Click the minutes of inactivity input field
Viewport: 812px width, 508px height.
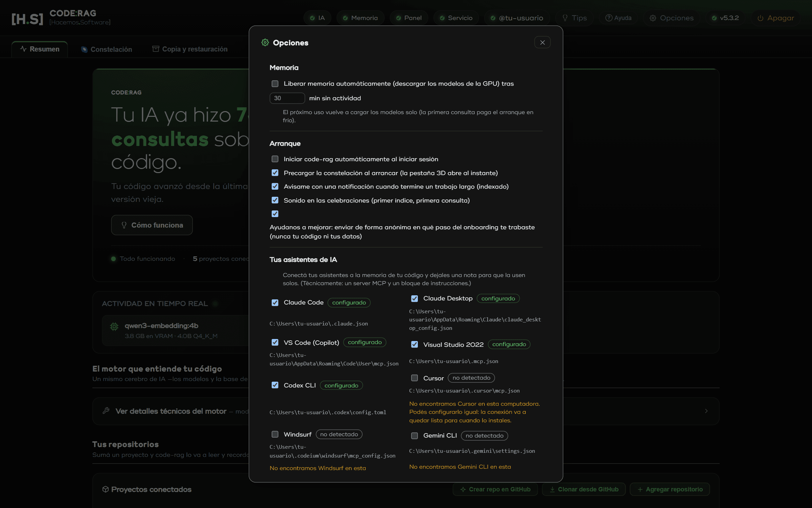[x=287, y=98]
